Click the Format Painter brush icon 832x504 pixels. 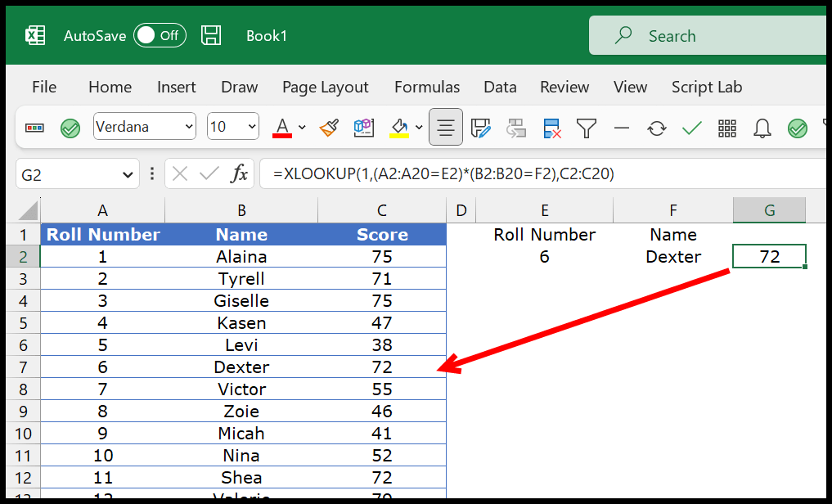click(329, 128)
